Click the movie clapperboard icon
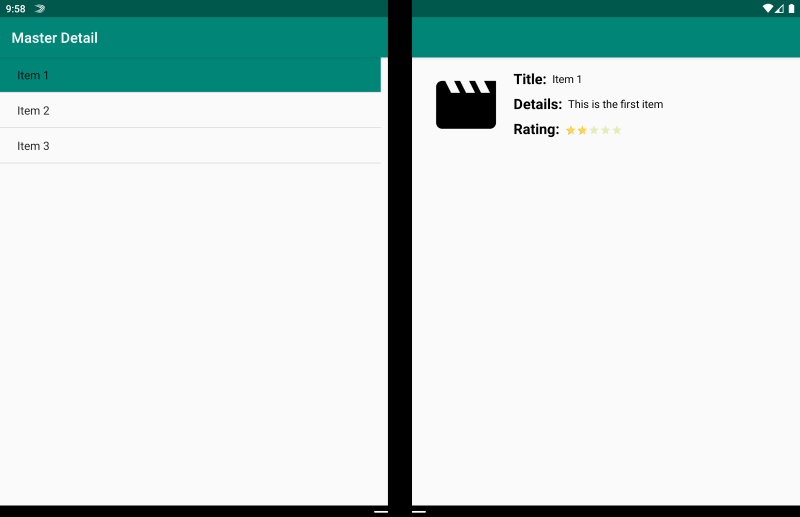The height and width of the screenshot is (517, 800). 466,104
